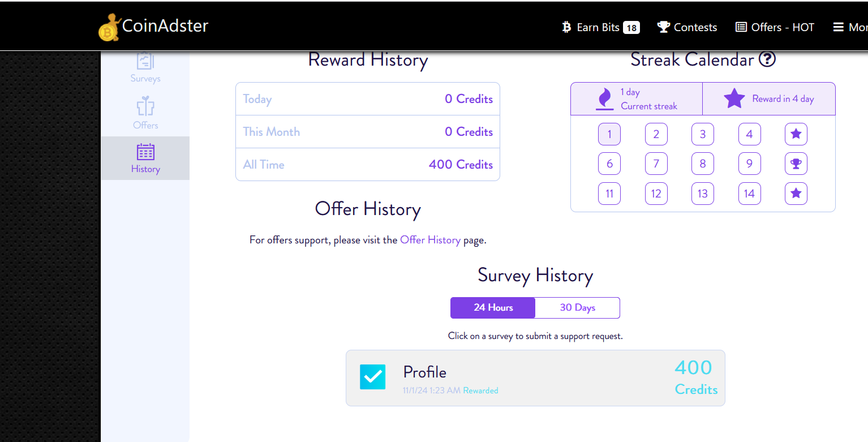The width and height of the screenshot is (868, 442).
Task: Click the CoinAdster bitcoin logo icon
Action: pos(110,28)
